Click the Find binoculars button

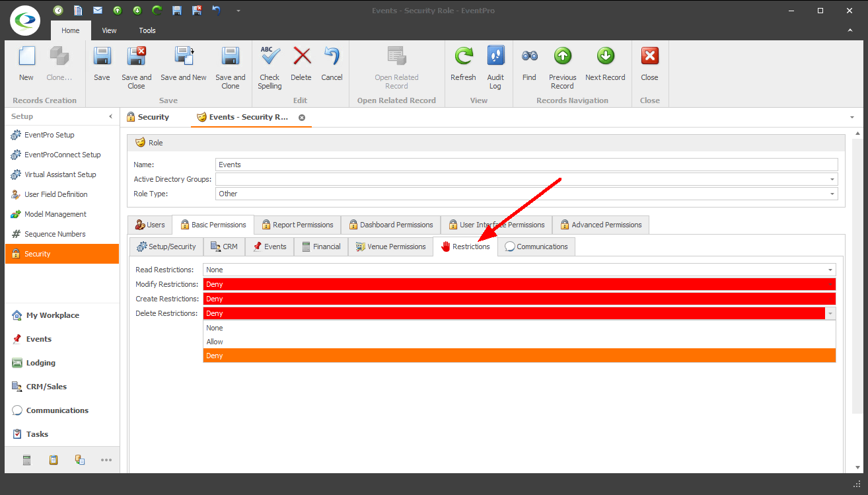[x=529, y=64]
